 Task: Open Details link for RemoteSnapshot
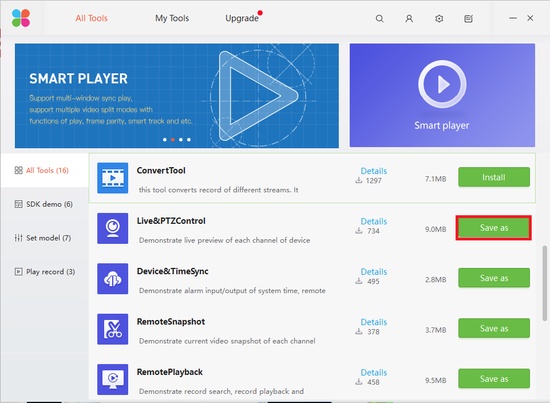tap(374, 322)
